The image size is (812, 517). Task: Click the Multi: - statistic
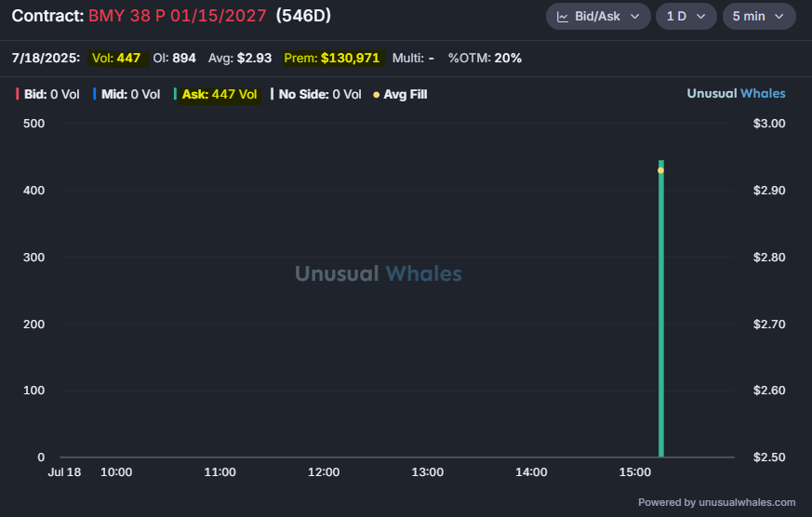pyautogui.click(x=413, y=58)
